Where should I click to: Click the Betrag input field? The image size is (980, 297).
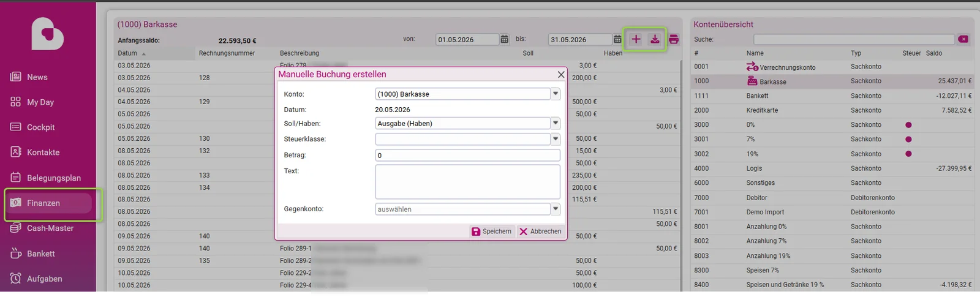(467, 156)
